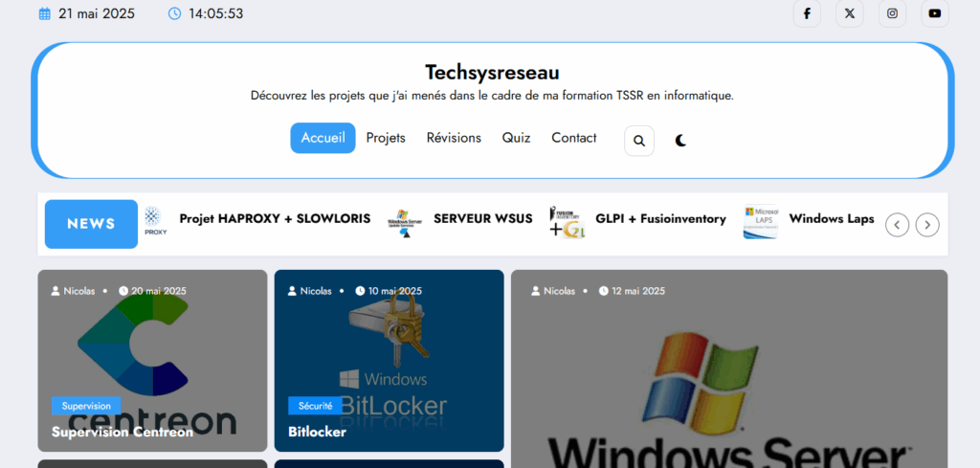
Task: Go to previous news ticker item
Action: [x=897, y=224]
